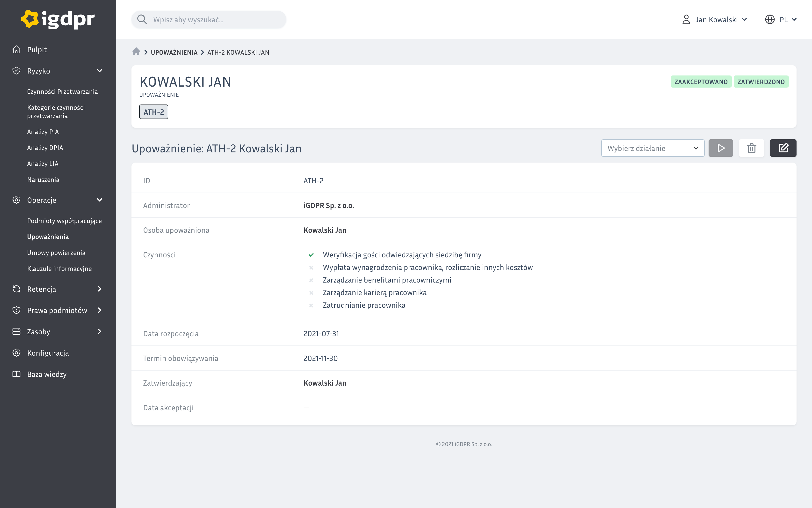Click UPOWAŻNIENIA breadcrumb link

tap(174, 52)
